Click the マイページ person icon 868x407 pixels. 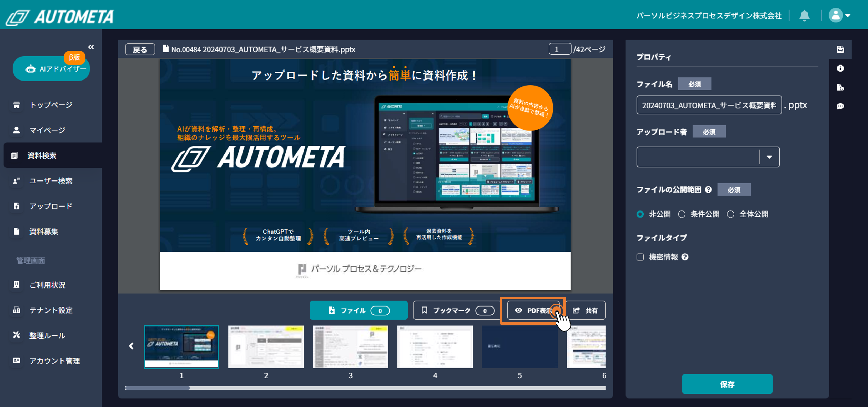pos(17,130)
